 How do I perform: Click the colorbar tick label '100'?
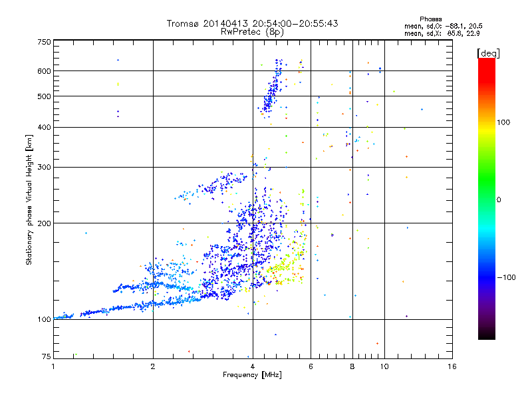coord(503,122)
